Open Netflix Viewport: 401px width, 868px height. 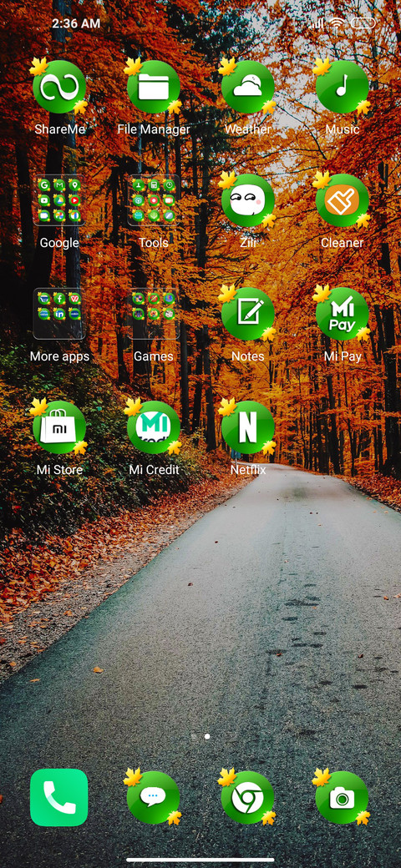click(x=247, y=427)
